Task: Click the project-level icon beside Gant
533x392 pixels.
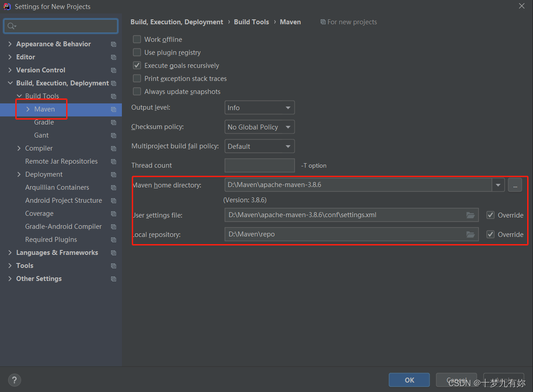Action: coord(113,135)
